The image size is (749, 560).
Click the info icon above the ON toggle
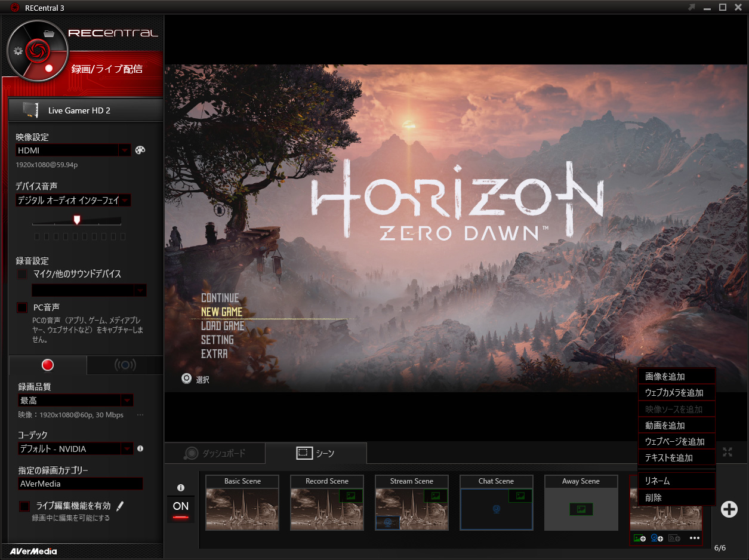(181, 488)
